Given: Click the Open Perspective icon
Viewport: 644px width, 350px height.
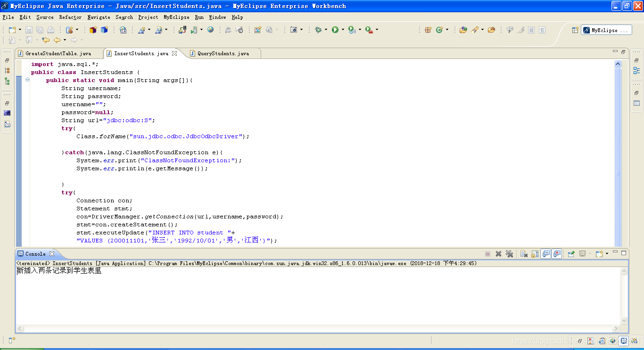Looking at the screenshot, I should (x=575, y=30).
